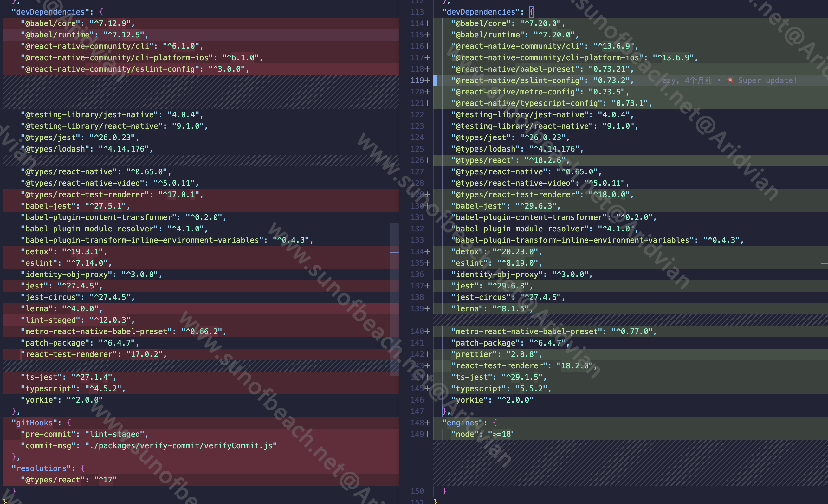Image resolution: width=828 pixels, height=504 pixels.
Task: Click the removed "typescript": "^4.5.2" line
Action: (201, 389)
